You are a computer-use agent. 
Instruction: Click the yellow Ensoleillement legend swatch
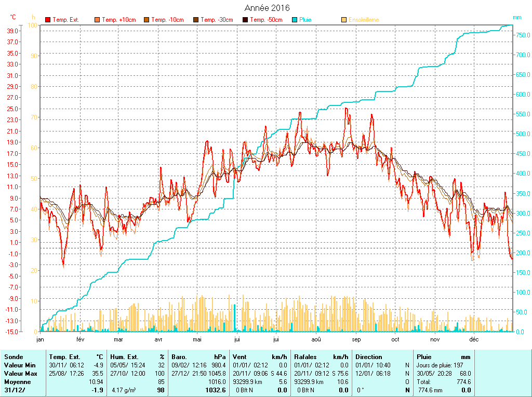click(x=344, y=20)
